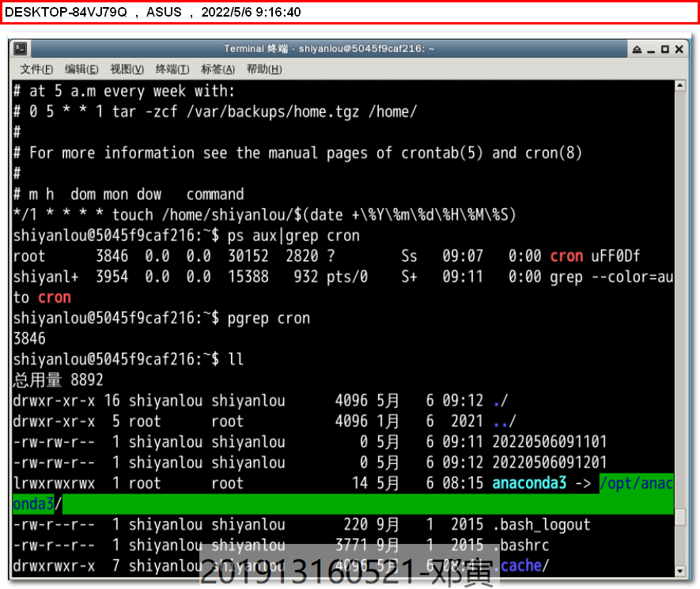Open the 编辑(E) menu
This screenshot has width=700, height=589.
tap(81, 70)
